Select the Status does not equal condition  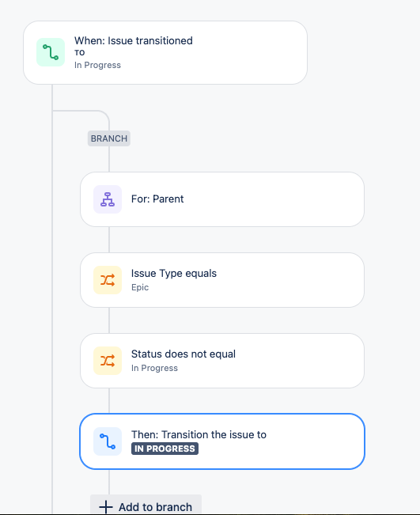(222, 361)
